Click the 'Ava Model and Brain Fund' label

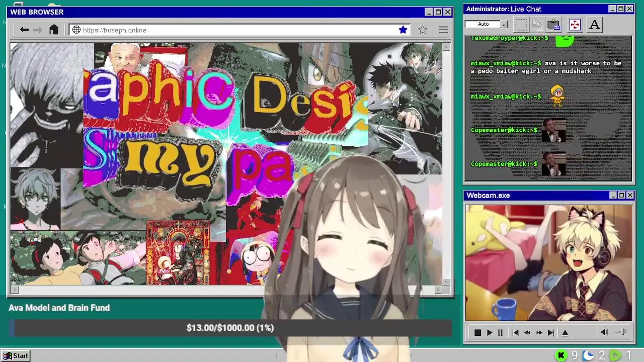[59, 308]
